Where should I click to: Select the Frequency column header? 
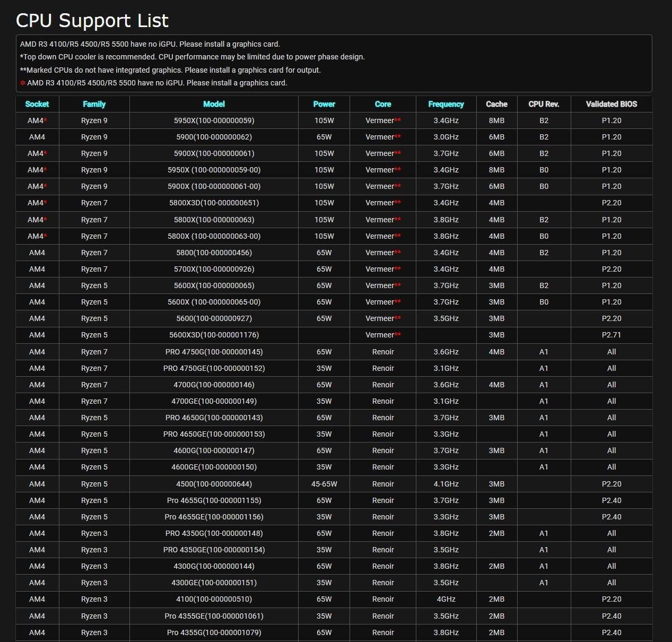(x=446, y=104)
